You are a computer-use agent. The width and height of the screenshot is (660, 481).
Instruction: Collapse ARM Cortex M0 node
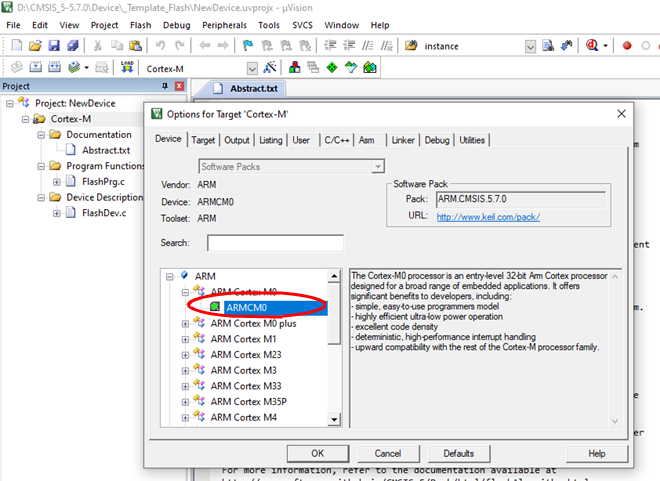click(x=185, y=292)
